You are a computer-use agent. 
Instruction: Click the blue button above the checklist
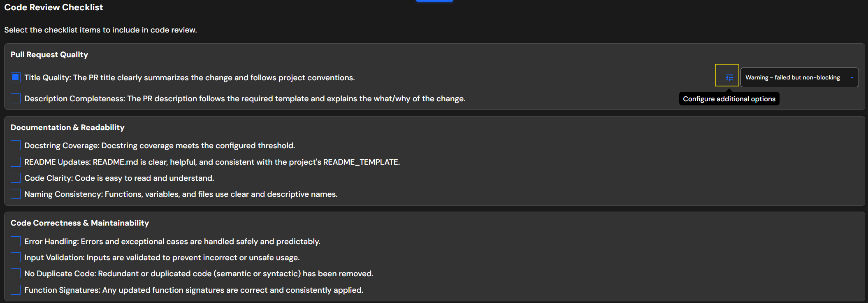(x=434, y=1)
